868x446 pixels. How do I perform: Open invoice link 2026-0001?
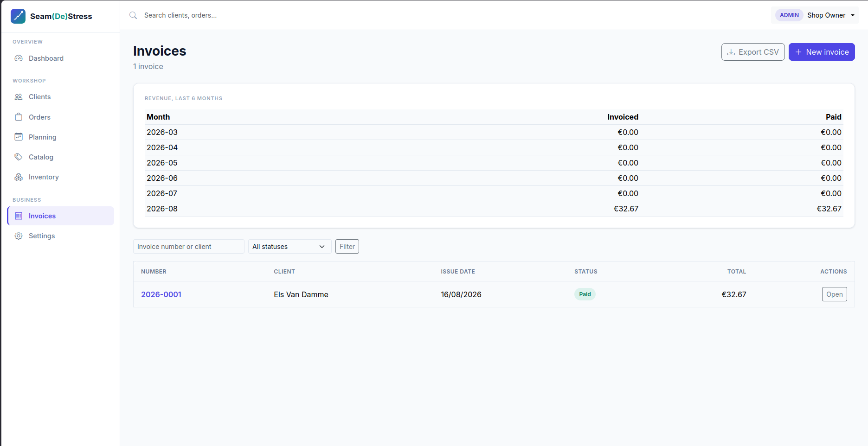click(161, 294)
